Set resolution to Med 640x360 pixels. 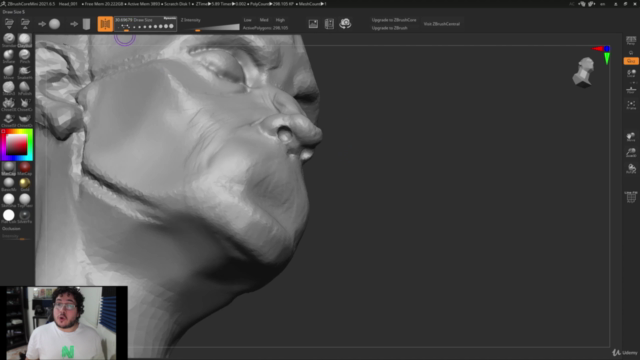(264, 20)
